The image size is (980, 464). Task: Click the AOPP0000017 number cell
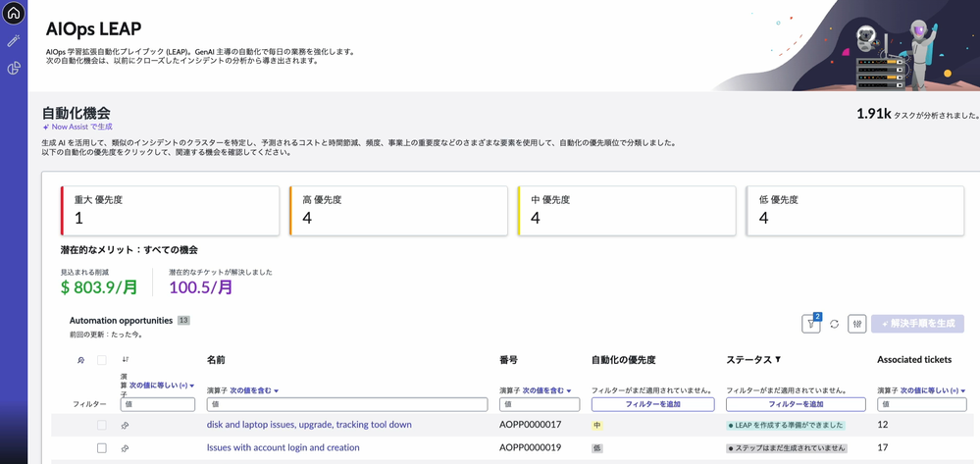coord(530,425)
